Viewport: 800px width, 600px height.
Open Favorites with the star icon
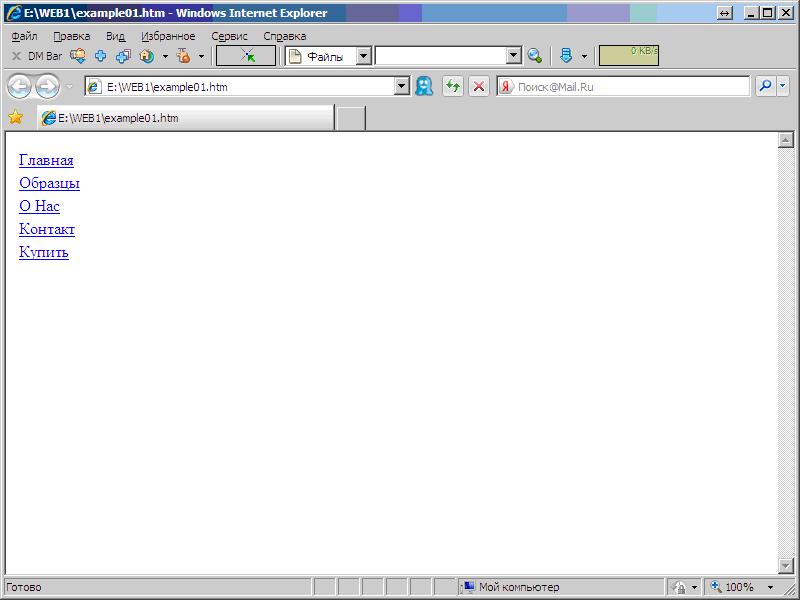[x=16, y=117]
